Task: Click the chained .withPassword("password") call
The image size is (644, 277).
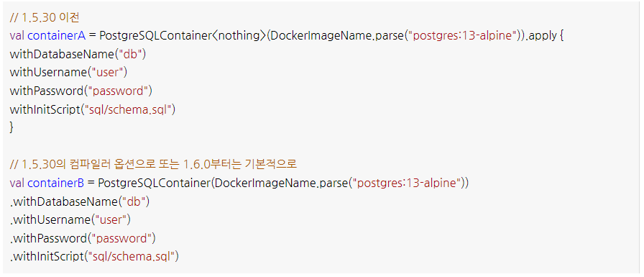Action: 83,238
